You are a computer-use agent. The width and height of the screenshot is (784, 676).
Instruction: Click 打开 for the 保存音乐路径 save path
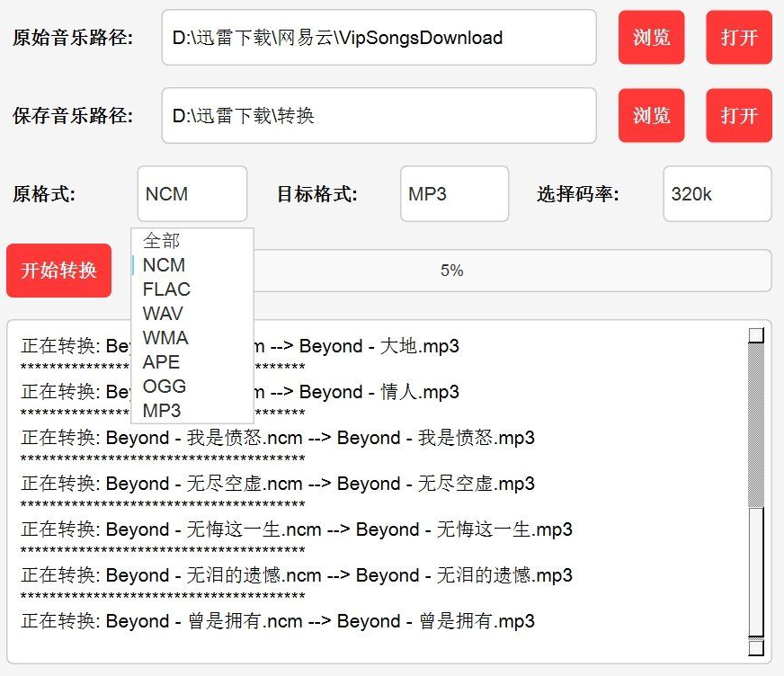(739, 115)
